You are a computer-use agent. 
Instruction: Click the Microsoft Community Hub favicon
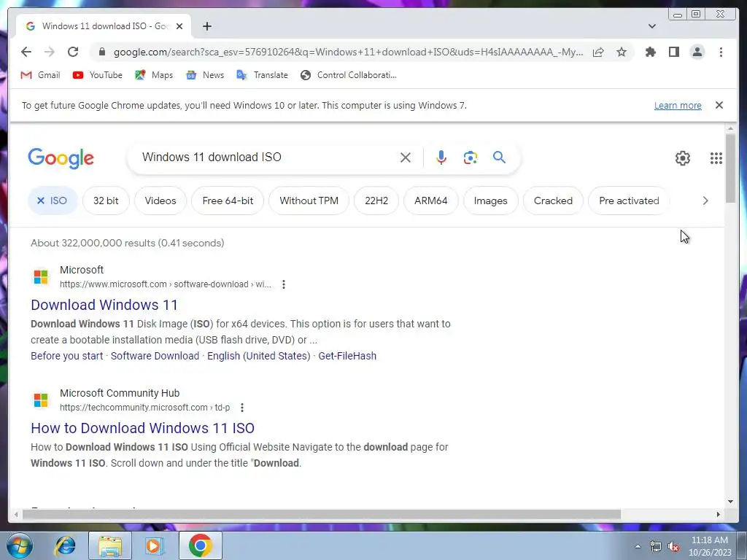coord(41,400)
